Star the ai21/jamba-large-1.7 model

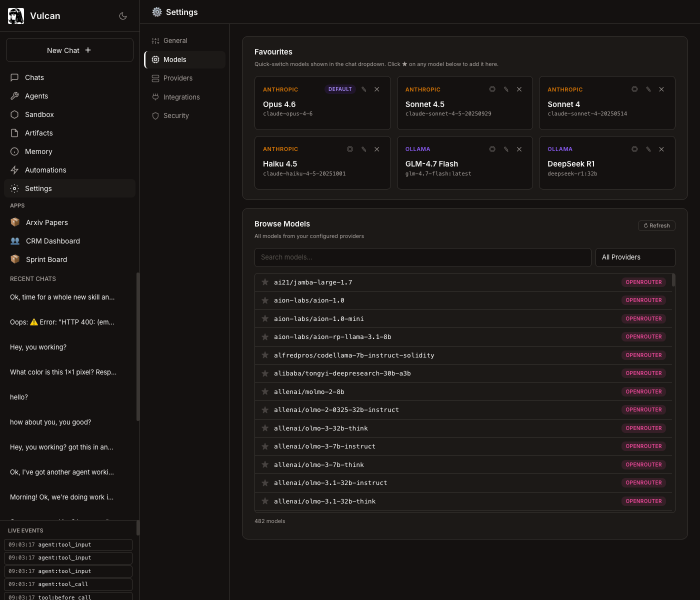pyautogui.click(x=265, y=282)
